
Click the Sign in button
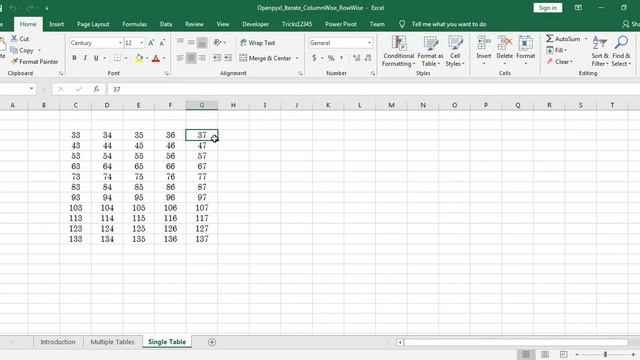click(548, 8)
